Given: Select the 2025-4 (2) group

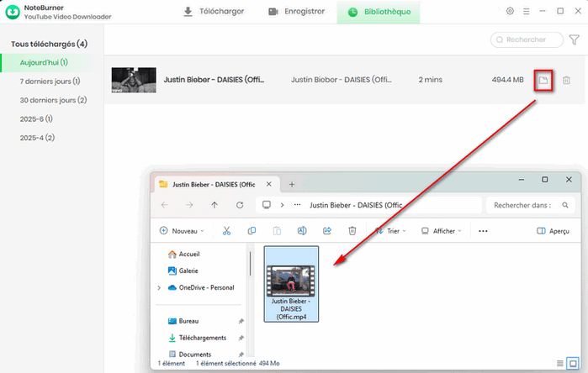Looking at the screenshot, I should (x=37, y=138).
